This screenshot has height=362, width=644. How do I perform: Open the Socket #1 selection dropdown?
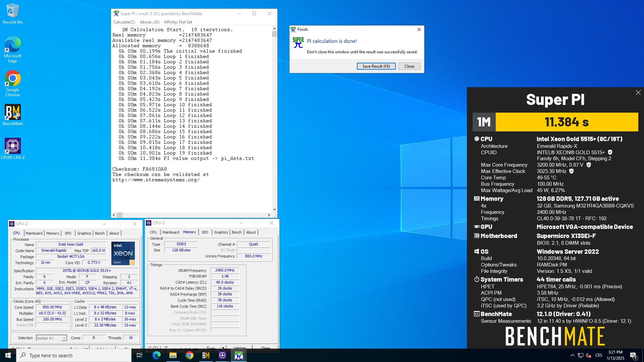51,338
